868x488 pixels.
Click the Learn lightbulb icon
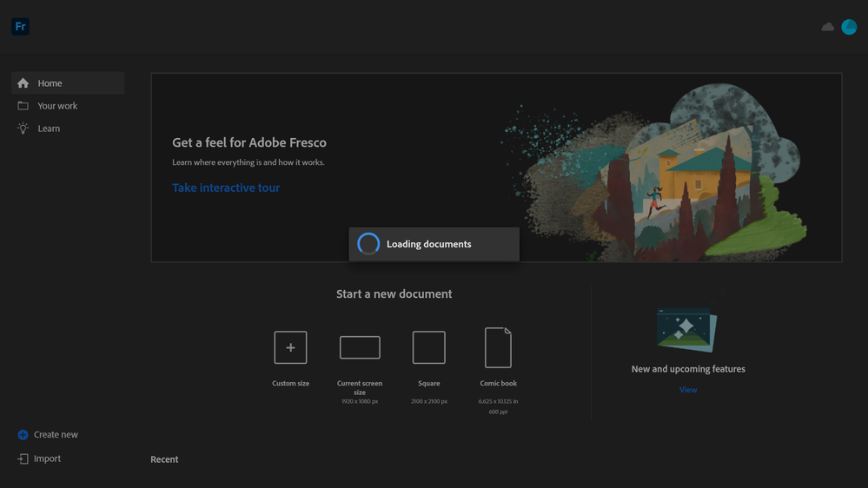(23, 129)
